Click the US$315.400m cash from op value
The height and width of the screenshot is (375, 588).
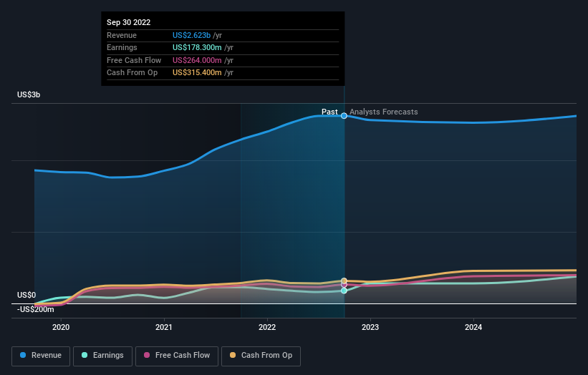[x=197, y=73]
